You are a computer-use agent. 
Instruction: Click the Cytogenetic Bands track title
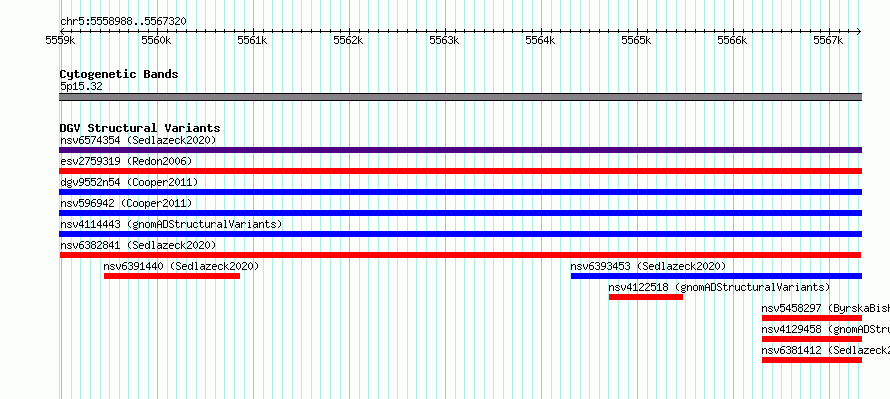pos(119,74)
